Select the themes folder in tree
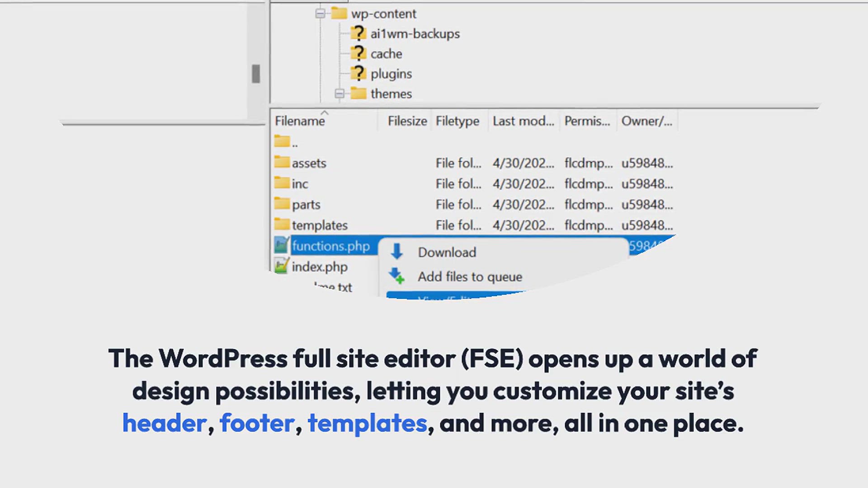868x488 pixels. [x=391, y=94]
